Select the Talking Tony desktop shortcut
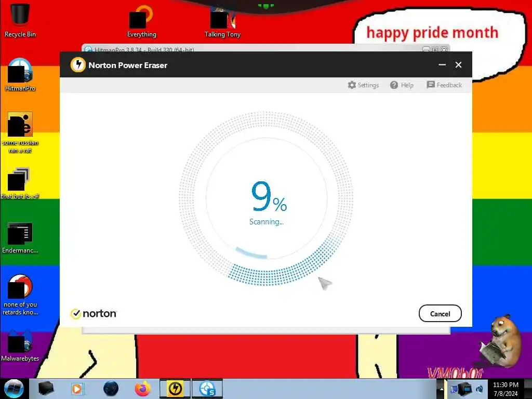Screen dimensions: 532x399 tap(222, 22)
